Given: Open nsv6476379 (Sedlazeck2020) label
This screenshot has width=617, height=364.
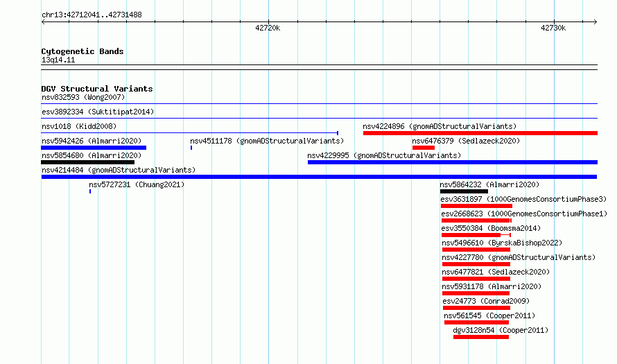Looking at the screenshot, I should pyautogui.click(x=466, y=141).
